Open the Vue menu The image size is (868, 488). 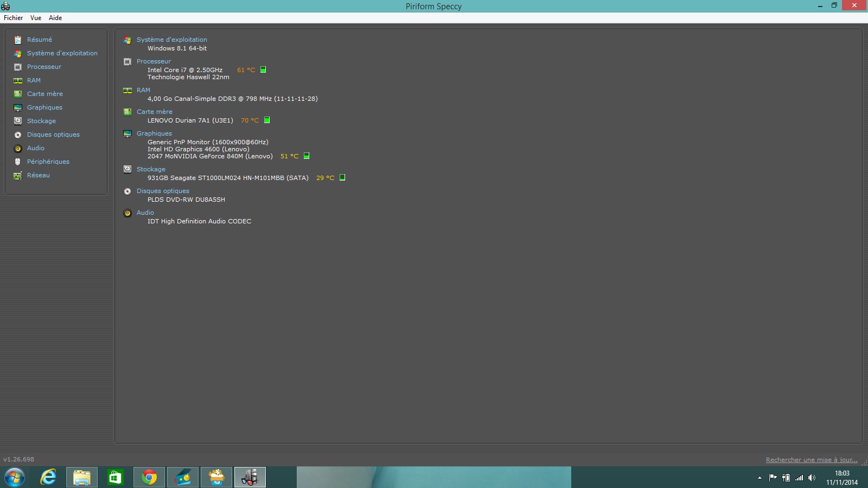36,18
